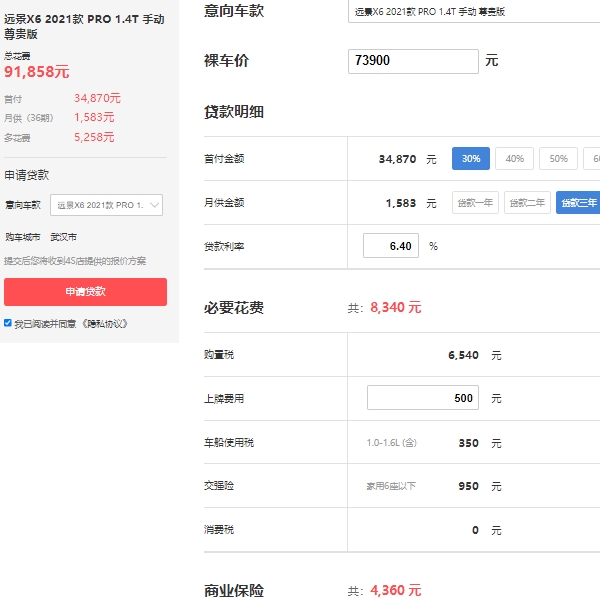The width and height of the screenshot is (600, 600).
Task: Open the 《隐私协议》 link
Action: point(106,324)
